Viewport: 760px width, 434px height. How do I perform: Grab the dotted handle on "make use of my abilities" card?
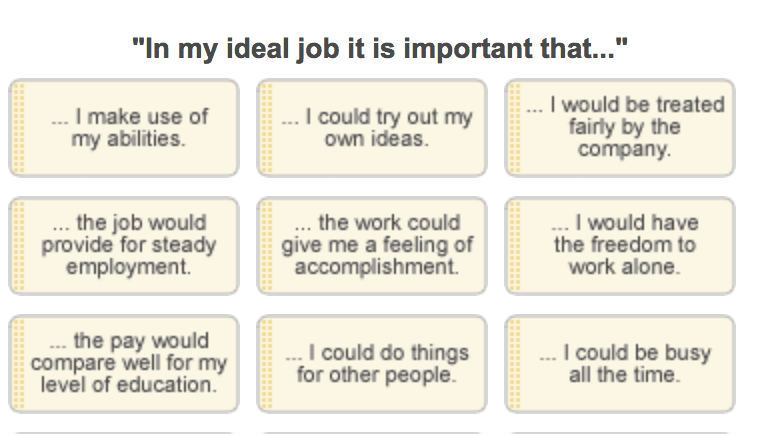(x=17, y=128)
